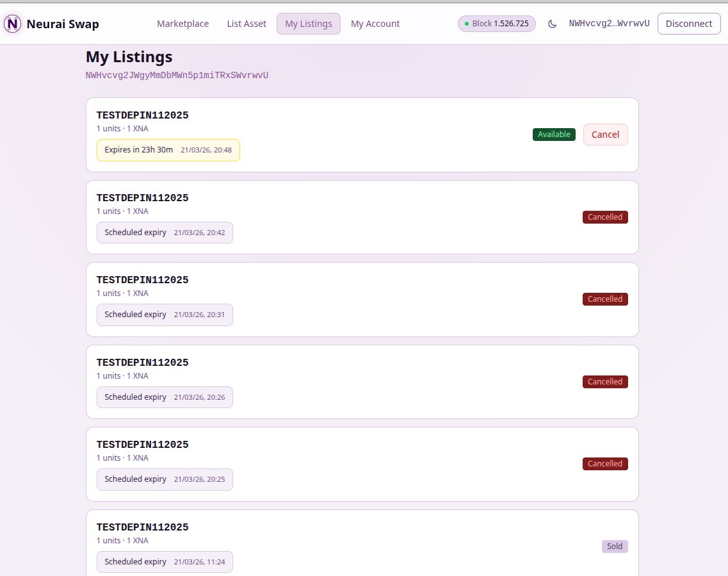Click the shortened wallet address NWHvcvg2…WvrwvU
Viewport: 728px width, 576px height.
point(609,24)
